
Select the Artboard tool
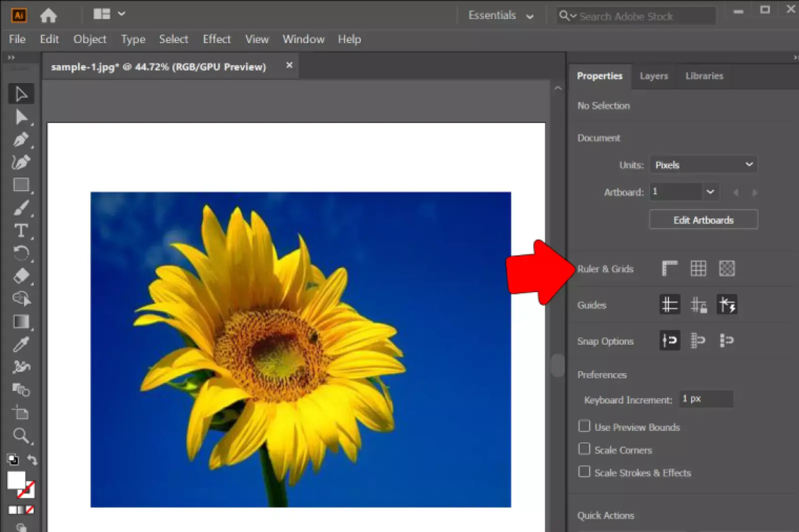(21, 413)
